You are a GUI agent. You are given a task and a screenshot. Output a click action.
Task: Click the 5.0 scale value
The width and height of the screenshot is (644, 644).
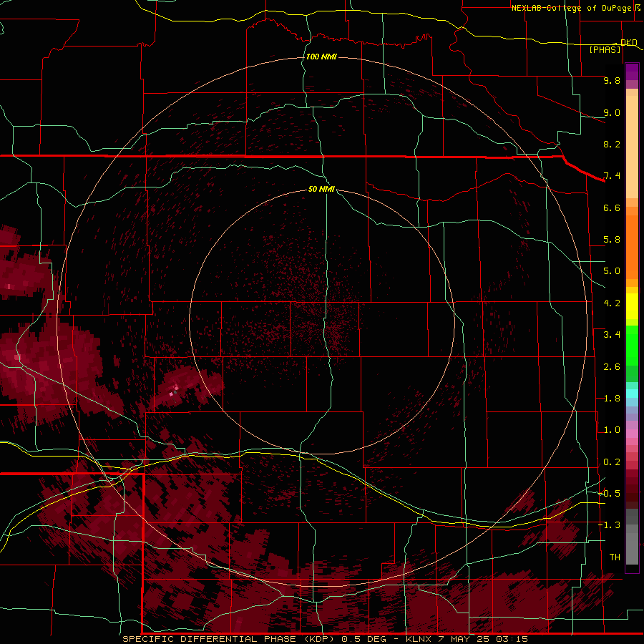[612, 271]
